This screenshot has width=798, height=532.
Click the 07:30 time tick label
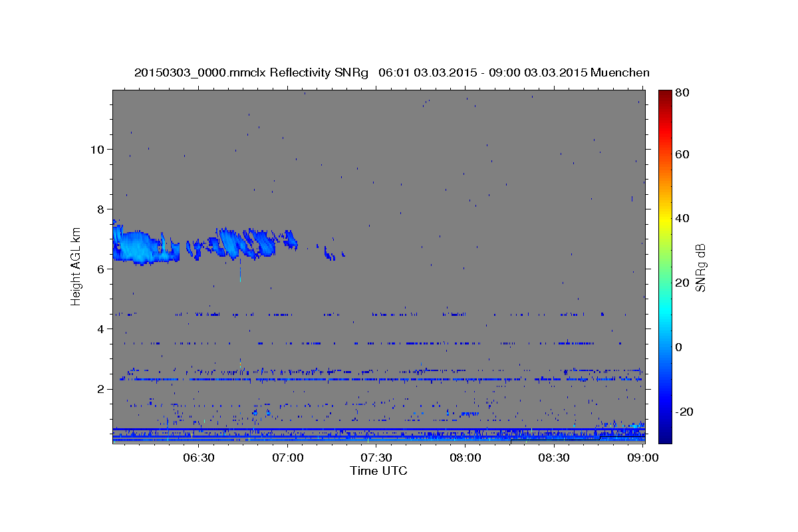coord(376,458)
